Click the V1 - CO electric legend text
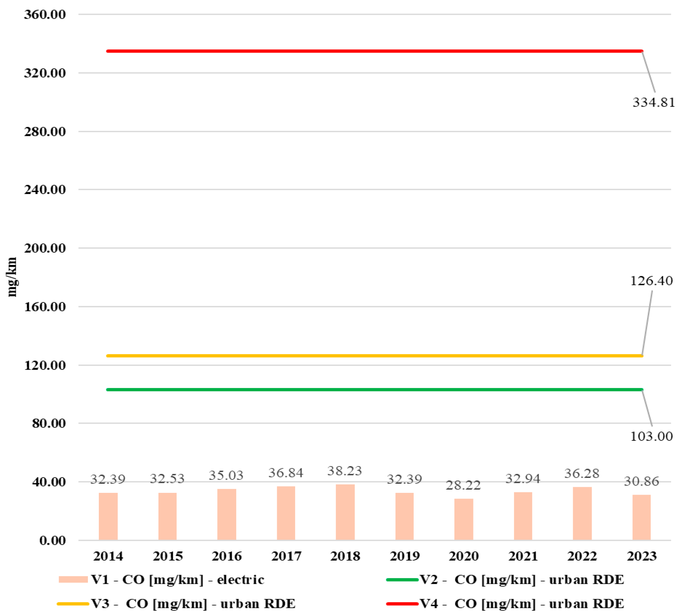The image size is (680, 616). (177, 580)
